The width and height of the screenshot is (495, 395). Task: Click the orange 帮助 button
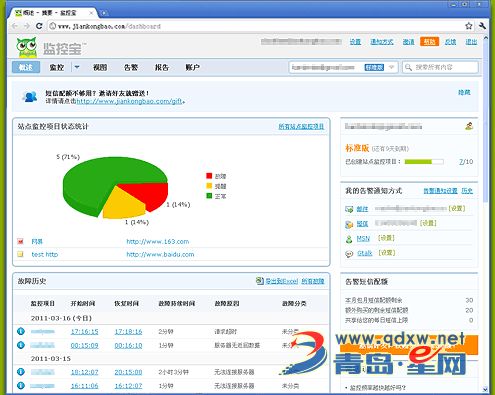pos(429,42)
